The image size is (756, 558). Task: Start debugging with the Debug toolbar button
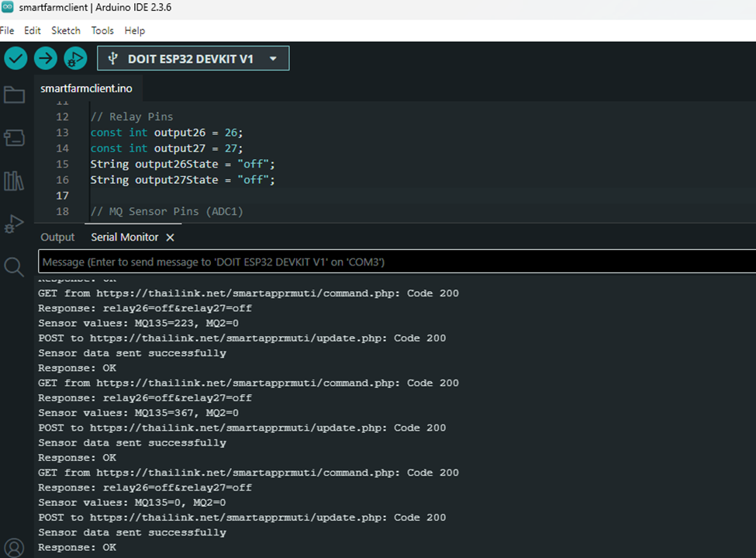tap(75, 58)
